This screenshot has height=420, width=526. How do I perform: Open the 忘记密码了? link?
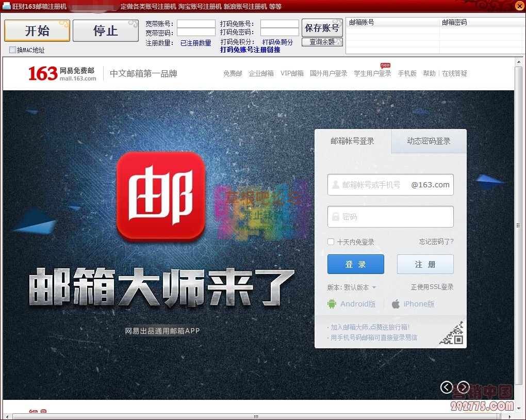(436, 241)
